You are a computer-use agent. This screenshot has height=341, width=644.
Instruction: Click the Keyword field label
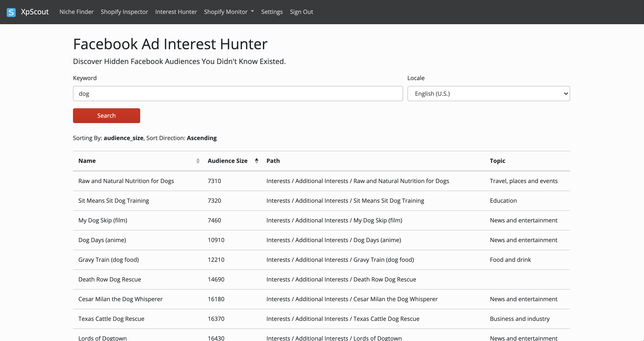coord(85,78)
